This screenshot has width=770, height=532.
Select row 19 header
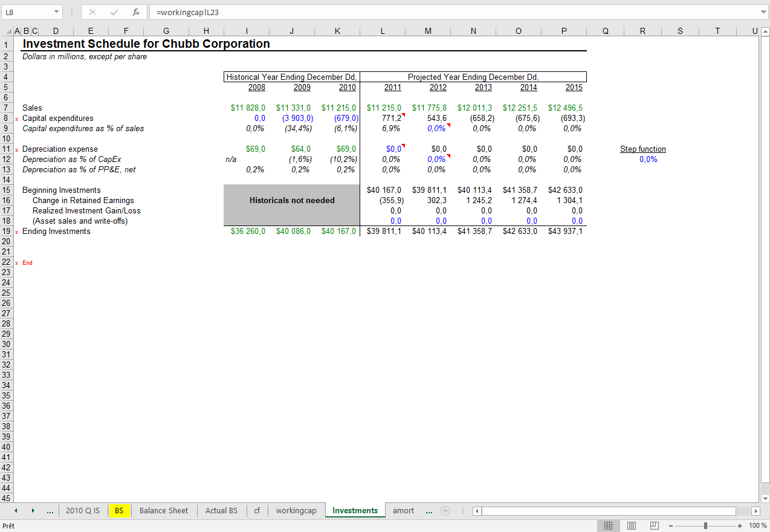(6, 231)
